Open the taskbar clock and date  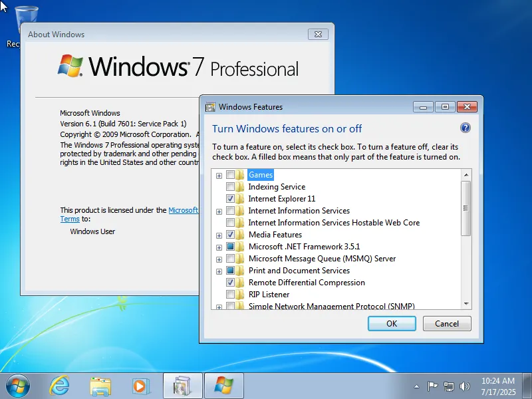click(x=498, y=386)
